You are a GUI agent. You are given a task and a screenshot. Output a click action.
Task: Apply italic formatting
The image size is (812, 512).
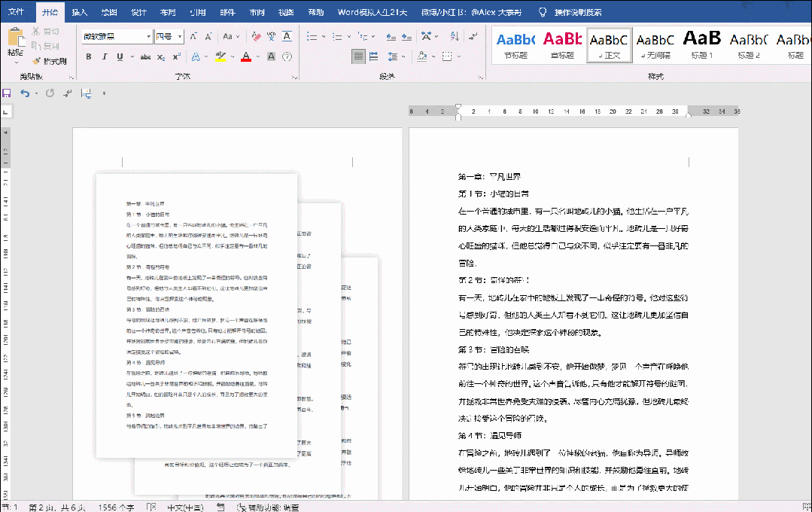(x=105, y=56)
